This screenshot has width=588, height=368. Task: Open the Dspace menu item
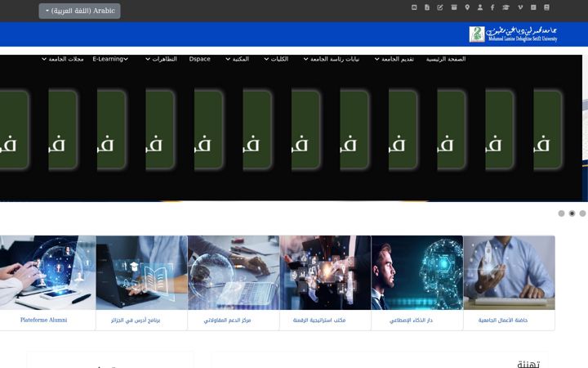[x=200, y=59]
